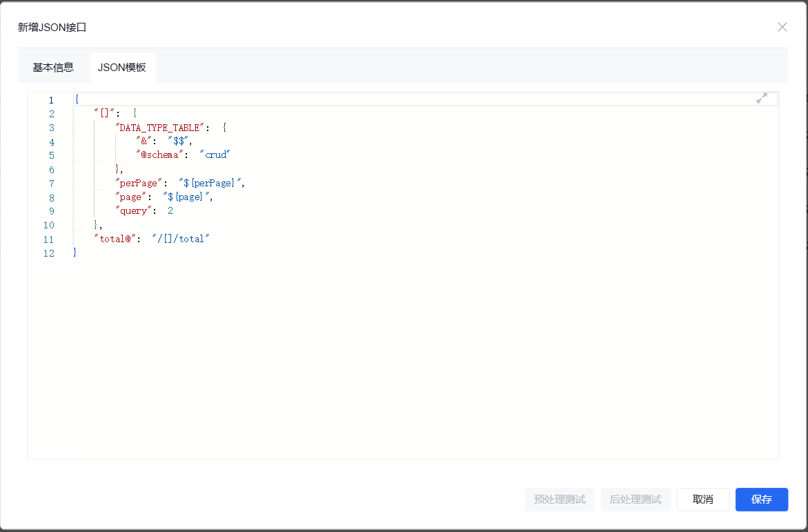The height and width of the screenshot is (532, 808).
Task: Click the "page" key on line 8
Action: coord(131,197)
